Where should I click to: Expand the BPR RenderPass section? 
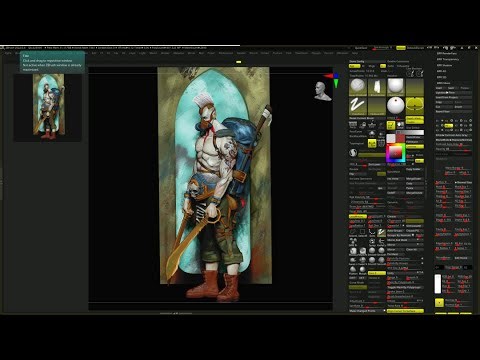tap(447, 53)
